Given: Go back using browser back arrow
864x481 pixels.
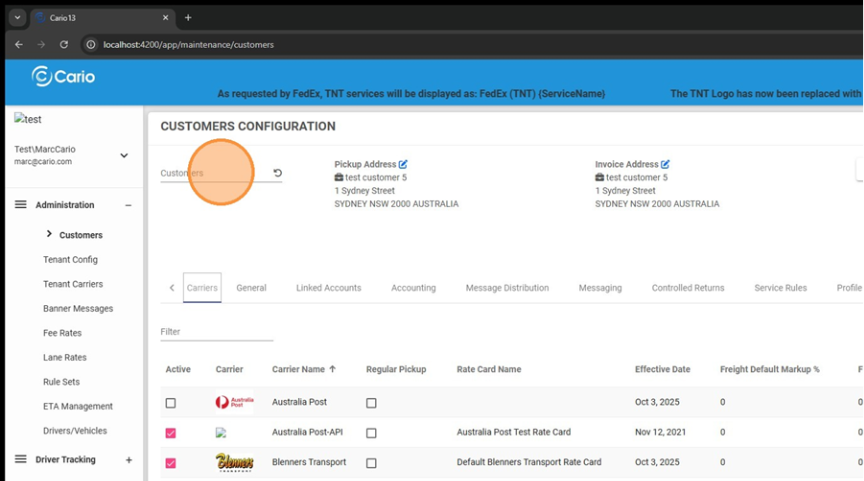Looking at the screenshot, I should (x=19, y=44).
